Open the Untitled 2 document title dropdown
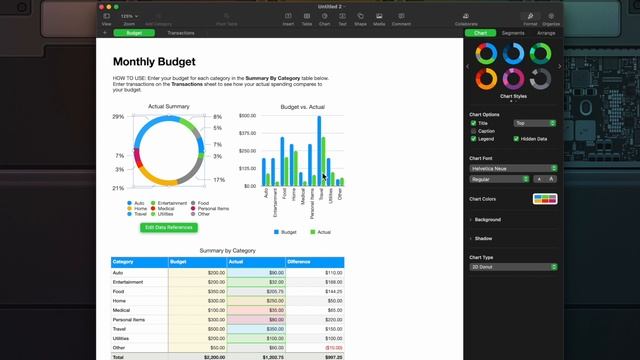 [x=331, y=7]
